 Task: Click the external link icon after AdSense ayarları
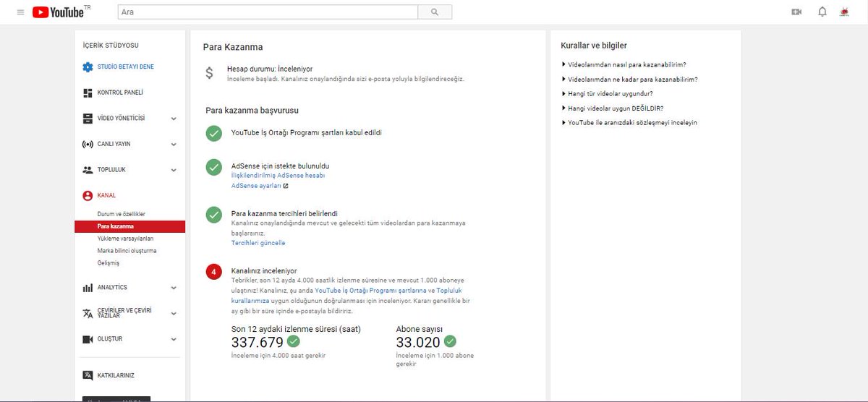(x=286, y=186)
